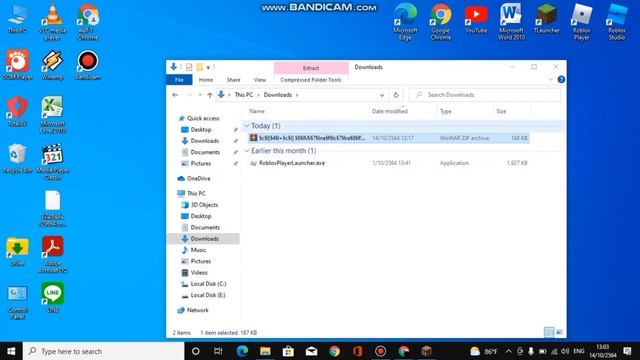Open Recycle Bin on desktop
The height and width of the screenshot is (360, 640).
[17, 158]
